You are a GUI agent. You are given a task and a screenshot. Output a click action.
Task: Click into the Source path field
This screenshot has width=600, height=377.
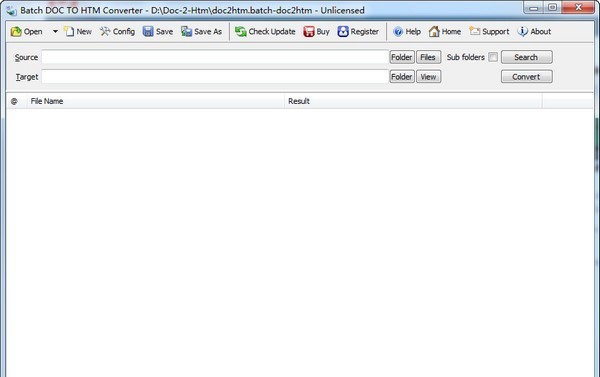[215, 57]
